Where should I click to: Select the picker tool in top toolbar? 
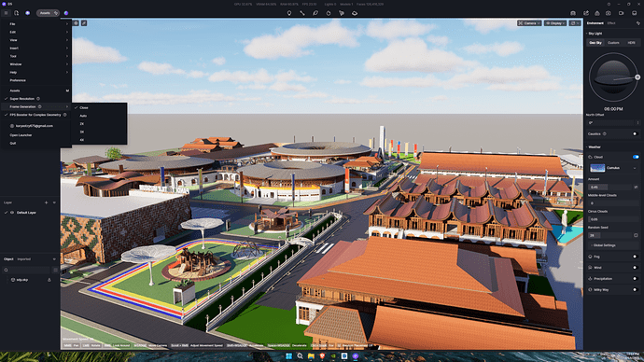342,13
